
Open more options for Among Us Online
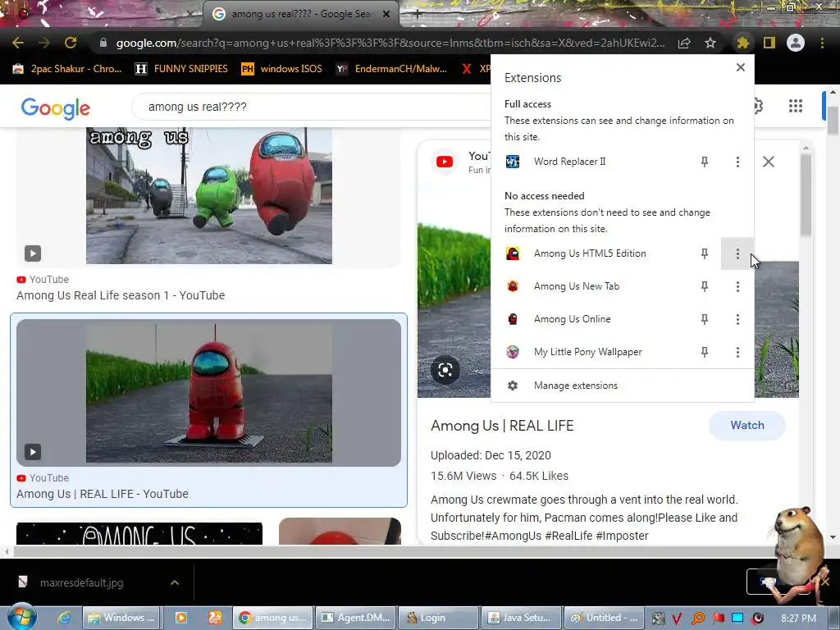coord(737,319)
